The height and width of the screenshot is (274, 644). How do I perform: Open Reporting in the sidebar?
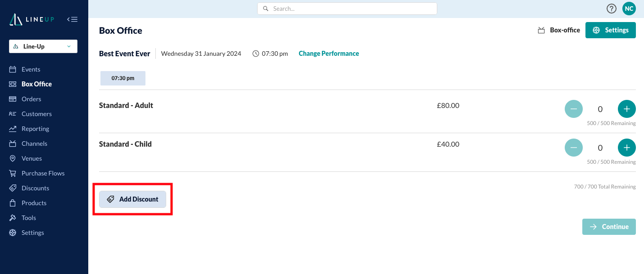[x=35, y=129]
